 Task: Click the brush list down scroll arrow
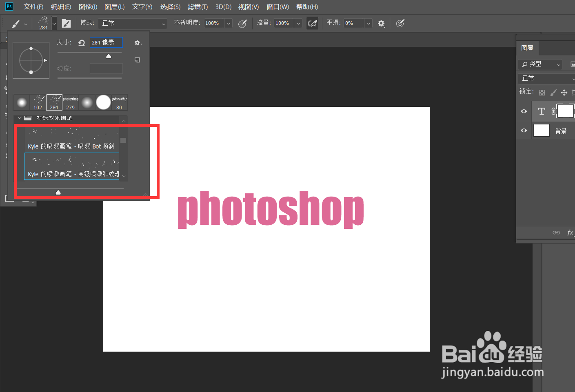124,176
